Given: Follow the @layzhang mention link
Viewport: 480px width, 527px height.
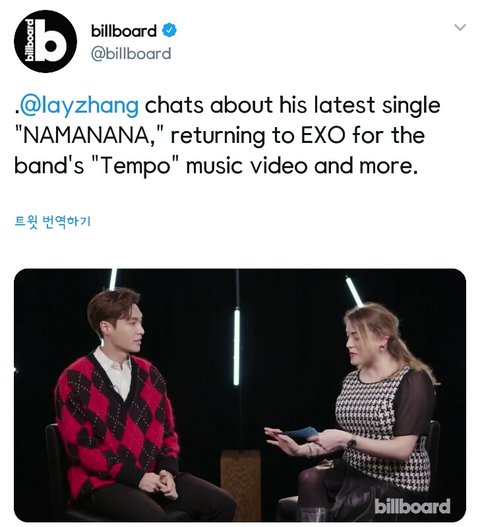Looking at the screenshot, I should [x=78, y=105].
